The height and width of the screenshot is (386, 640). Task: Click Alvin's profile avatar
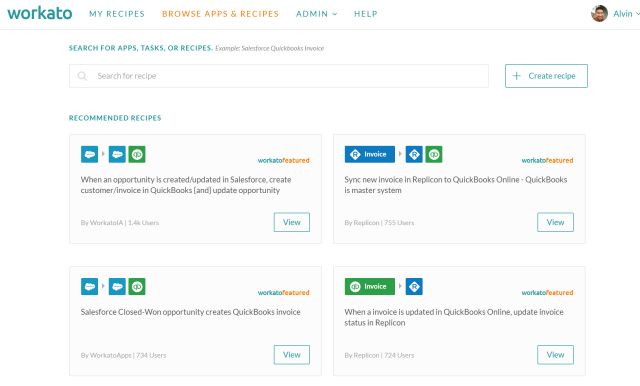coord(599,13)
